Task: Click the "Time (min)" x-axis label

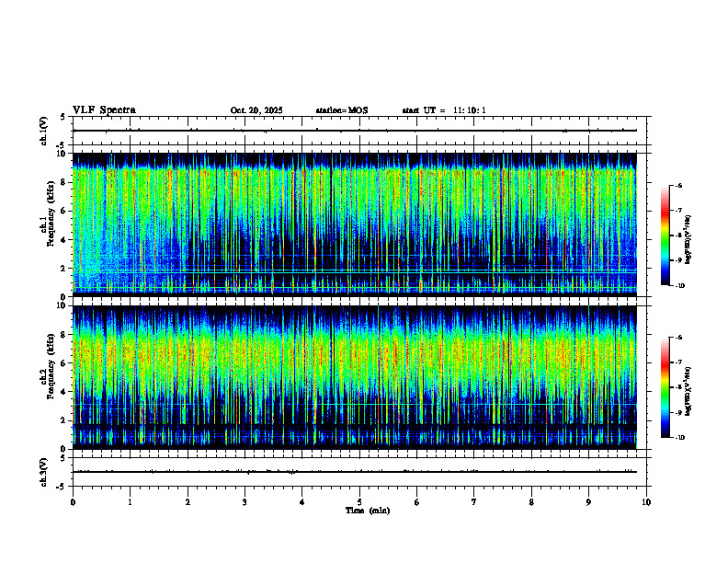Action: (x=368, y=511)
